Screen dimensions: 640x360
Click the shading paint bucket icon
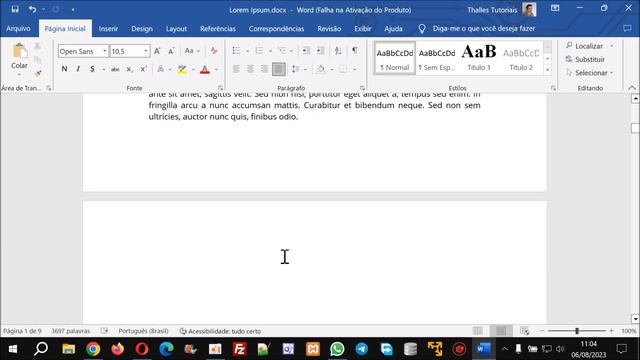point(321,69)
